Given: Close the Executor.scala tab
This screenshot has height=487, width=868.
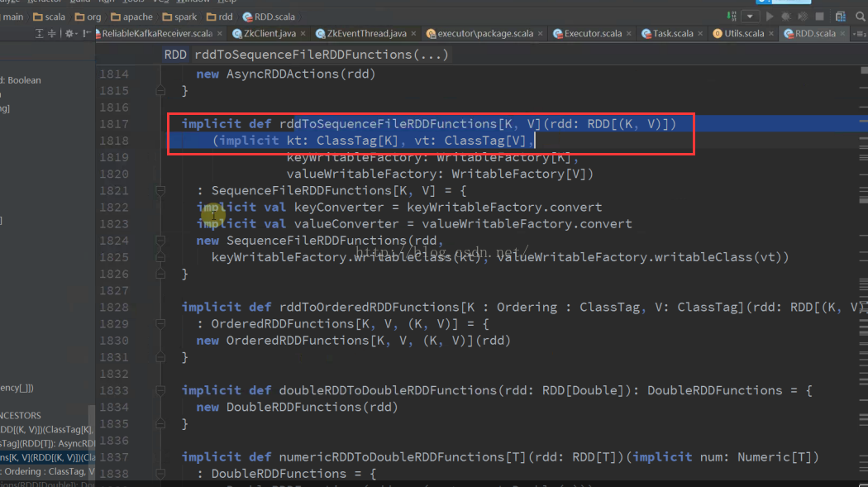Looking at the screenshot, I should click(629, 34).
